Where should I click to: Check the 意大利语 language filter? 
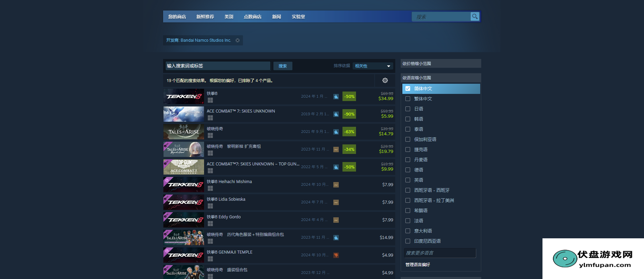pos(408,231)
